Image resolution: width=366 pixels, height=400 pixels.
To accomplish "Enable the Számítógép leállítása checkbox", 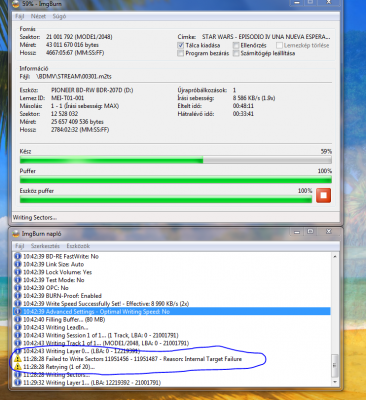I will 236,53.
